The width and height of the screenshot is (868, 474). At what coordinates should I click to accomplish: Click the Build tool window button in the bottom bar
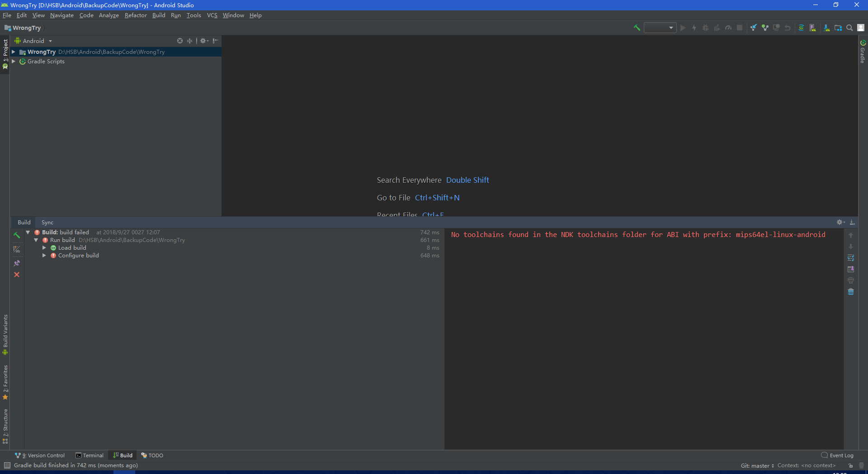(x=123, y=455)
